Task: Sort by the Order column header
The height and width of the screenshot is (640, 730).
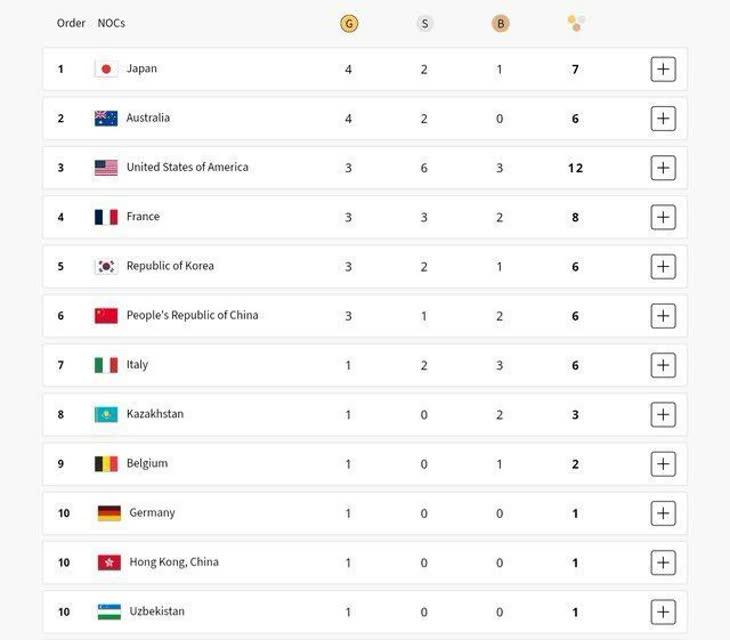Action: (71, 23)
